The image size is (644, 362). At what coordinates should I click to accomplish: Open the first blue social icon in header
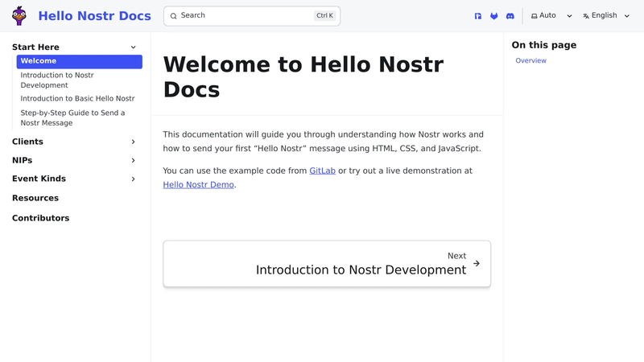pyautogui.click(x=477, y=16)
